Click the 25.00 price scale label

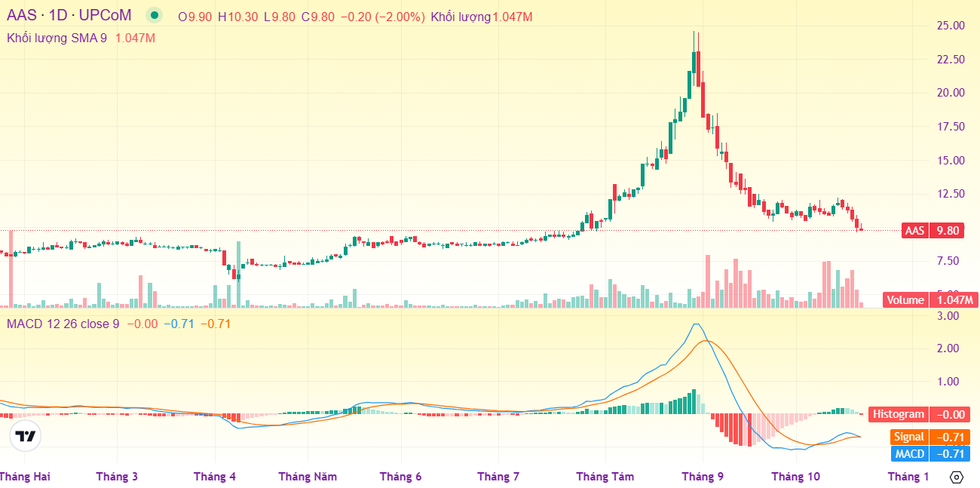pos(950,26)
